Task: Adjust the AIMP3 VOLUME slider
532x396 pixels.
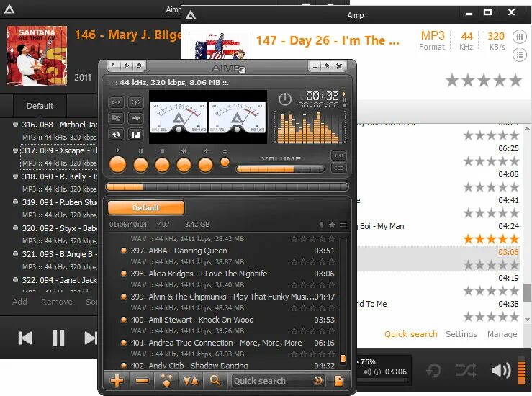Action: [280, 169]
